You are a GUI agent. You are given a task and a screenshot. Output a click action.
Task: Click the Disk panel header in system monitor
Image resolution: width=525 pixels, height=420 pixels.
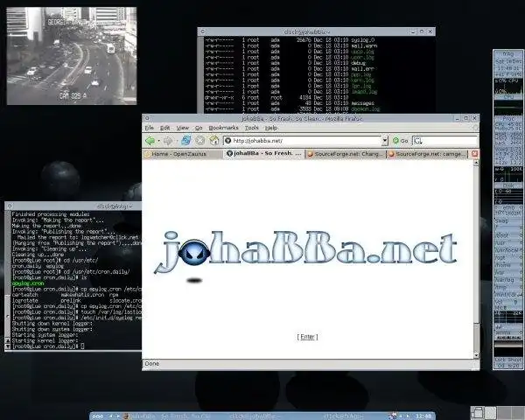coord(508,185)
